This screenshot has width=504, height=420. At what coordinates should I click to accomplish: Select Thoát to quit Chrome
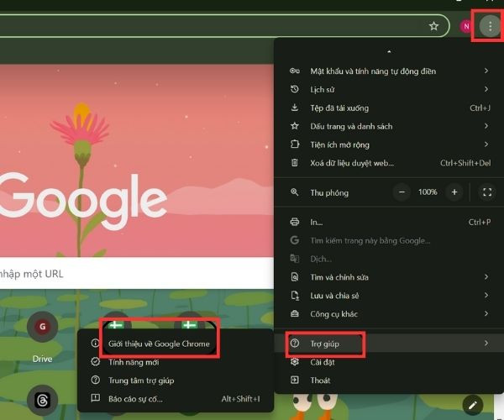coord(389,381)
